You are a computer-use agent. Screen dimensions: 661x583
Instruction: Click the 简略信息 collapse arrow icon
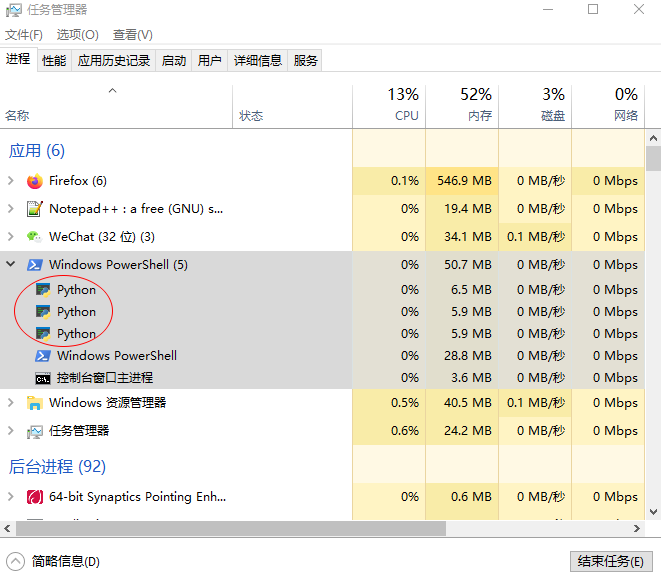pyautogui.click(x=16, y=562)
